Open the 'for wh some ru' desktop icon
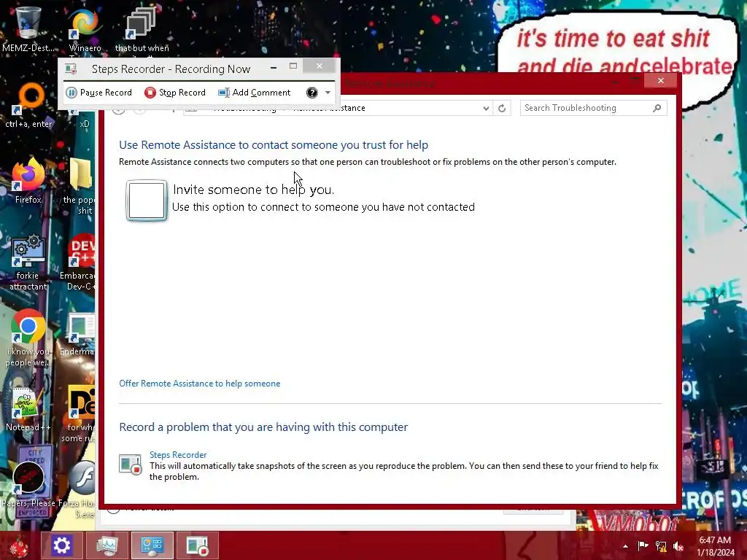 [80, 414]
